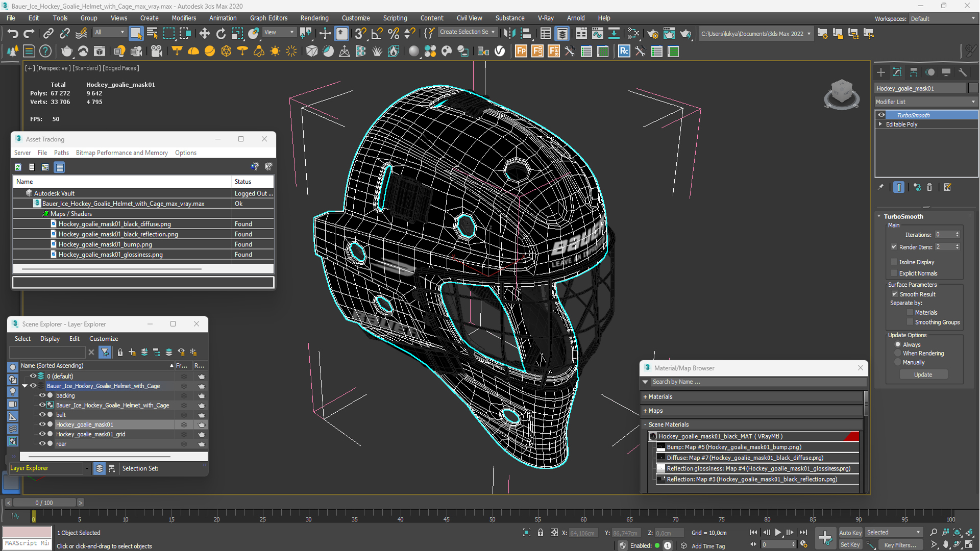
Task: Click Remove modifier from stack trash icon
Action: (929, 187)
